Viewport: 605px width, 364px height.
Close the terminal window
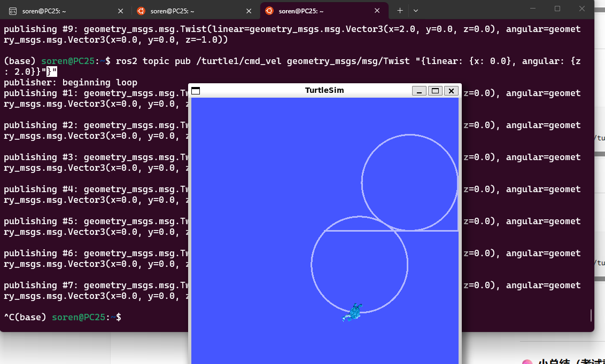582,9
